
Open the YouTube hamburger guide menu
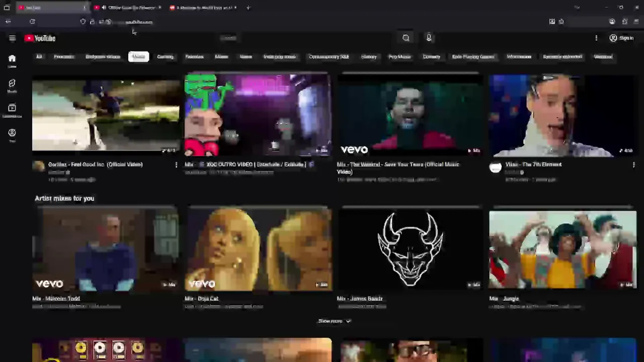[x=12, y=38]
